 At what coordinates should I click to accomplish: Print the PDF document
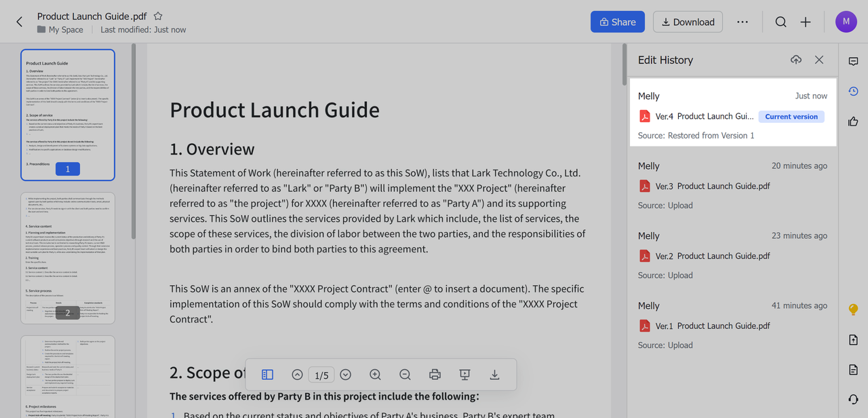coord(435,375)
